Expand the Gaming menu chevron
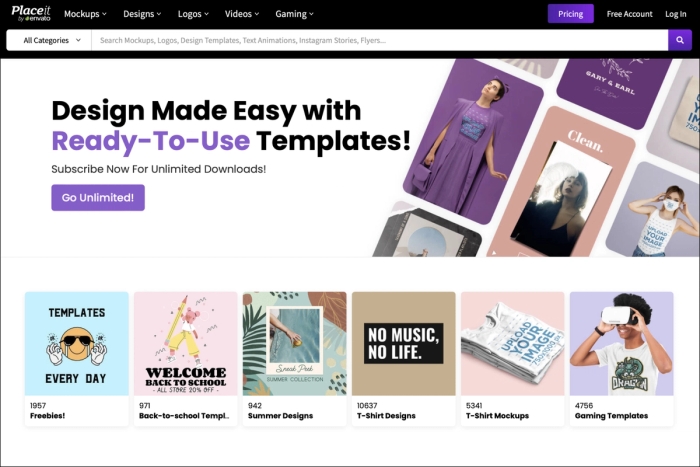The width and height of the screenshot is (700, 467). pyautogui.click(x=312, y=14)
